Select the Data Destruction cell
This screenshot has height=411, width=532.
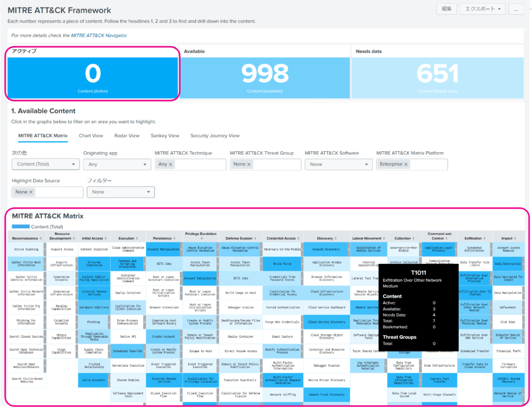[508, 264]
